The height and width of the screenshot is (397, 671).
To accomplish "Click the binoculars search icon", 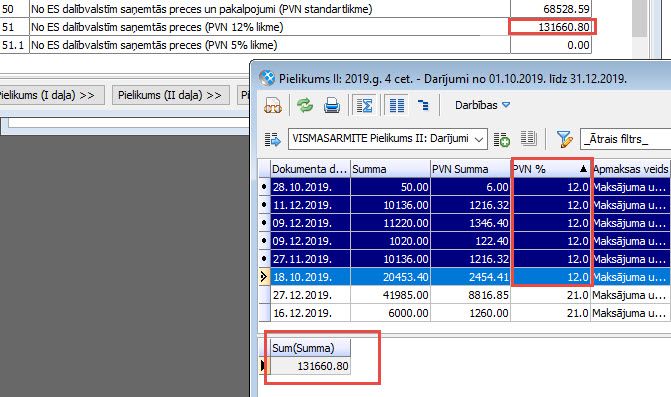I will (273, 105).
